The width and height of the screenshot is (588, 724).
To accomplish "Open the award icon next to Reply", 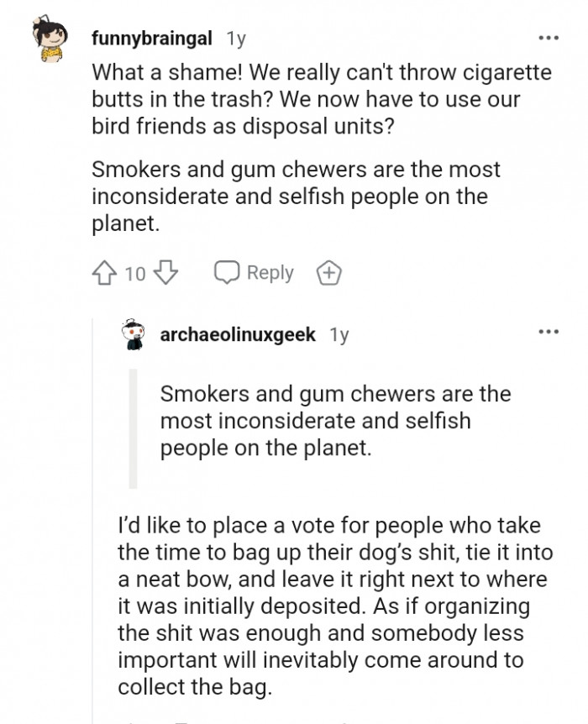I will pyautogui.click(x=328, y=272).
